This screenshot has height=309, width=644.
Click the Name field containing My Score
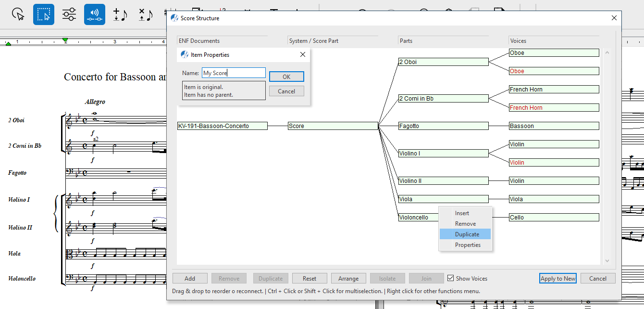[x=234, y=73]
